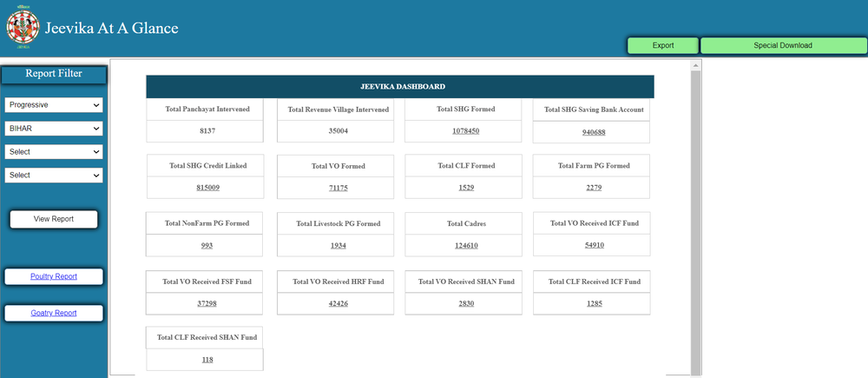Click the Total VO Received SHAN Fund label
868x378 pixels.
coord(466,282)
